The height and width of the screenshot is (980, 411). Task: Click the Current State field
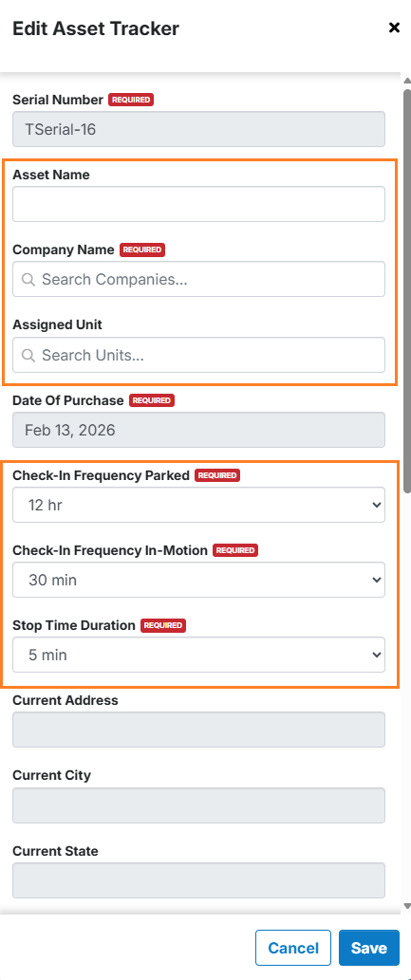pos(199,880)
